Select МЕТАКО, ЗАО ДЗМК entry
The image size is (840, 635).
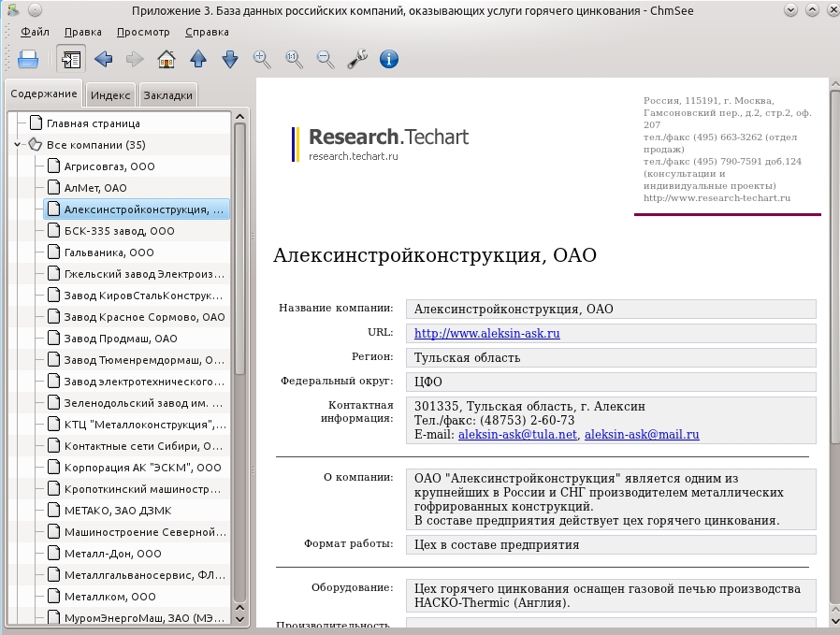118,511
